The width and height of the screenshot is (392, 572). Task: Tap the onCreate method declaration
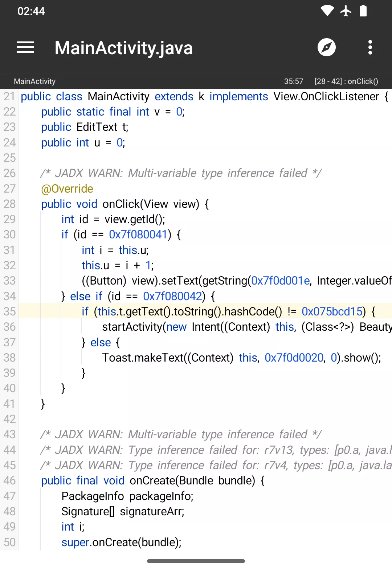(x=152, y=480)
